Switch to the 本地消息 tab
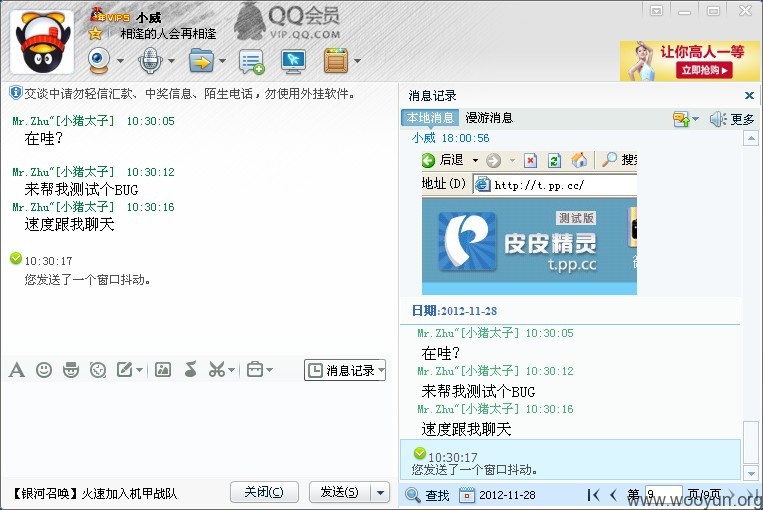The image size is (763, 510). pyautogui.click(x=430, y=118)
